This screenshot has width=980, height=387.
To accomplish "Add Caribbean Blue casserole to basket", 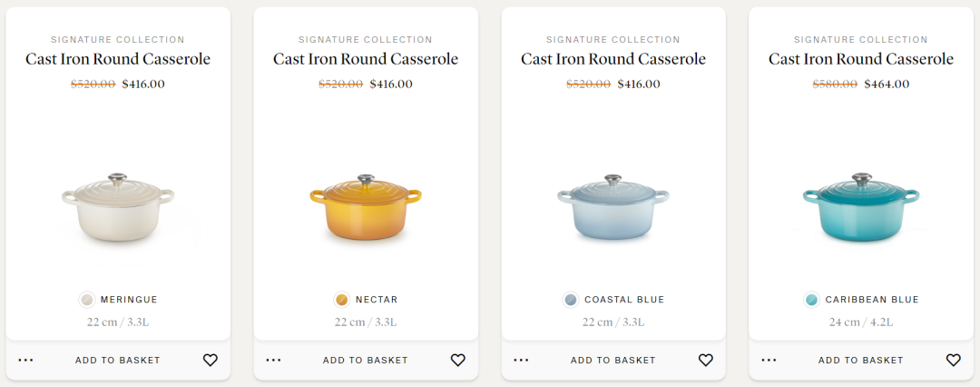I will 861,361.
